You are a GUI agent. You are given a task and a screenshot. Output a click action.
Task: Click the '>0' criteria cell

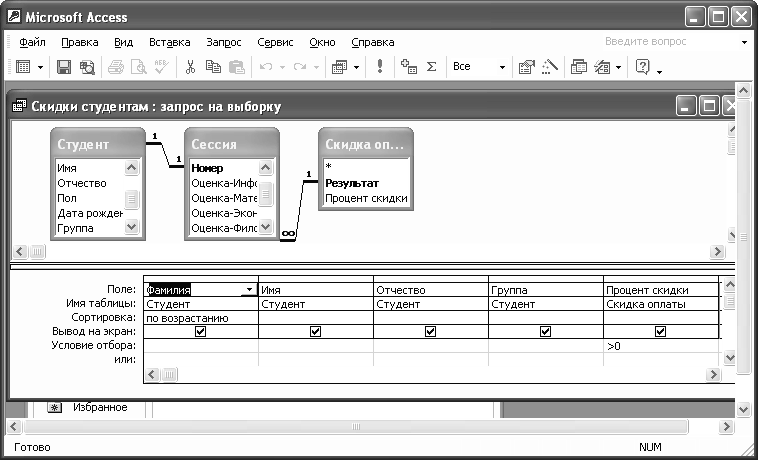(x=661, y=346)
